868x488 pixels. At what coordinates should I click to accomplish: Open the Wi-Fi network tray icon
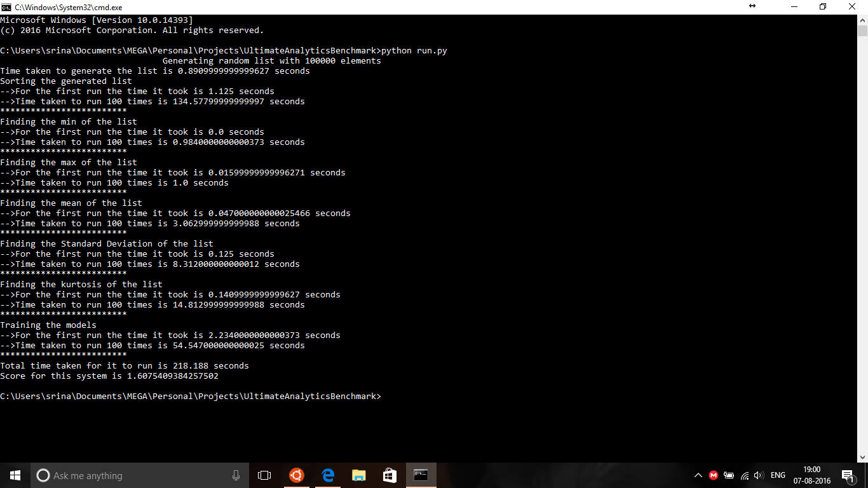pyautogui.click(x=745, y=475)
